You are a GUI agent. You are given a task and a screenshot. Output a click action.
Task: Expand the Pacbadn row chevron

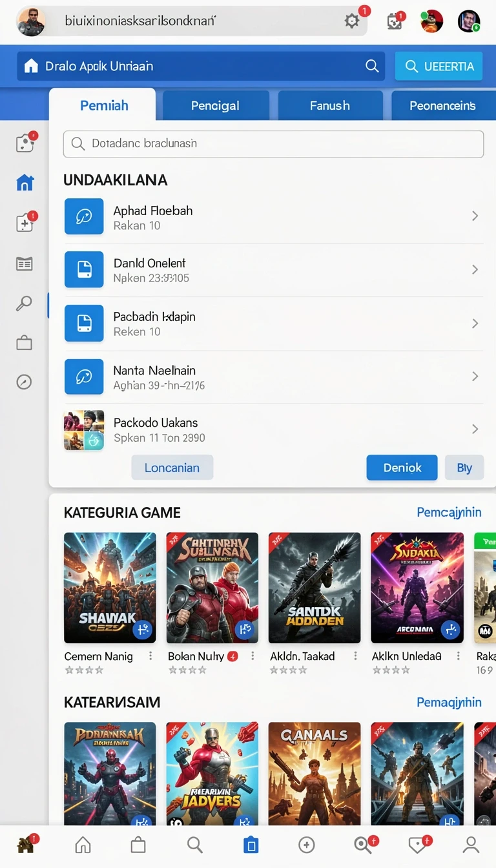tap(475, 324)
